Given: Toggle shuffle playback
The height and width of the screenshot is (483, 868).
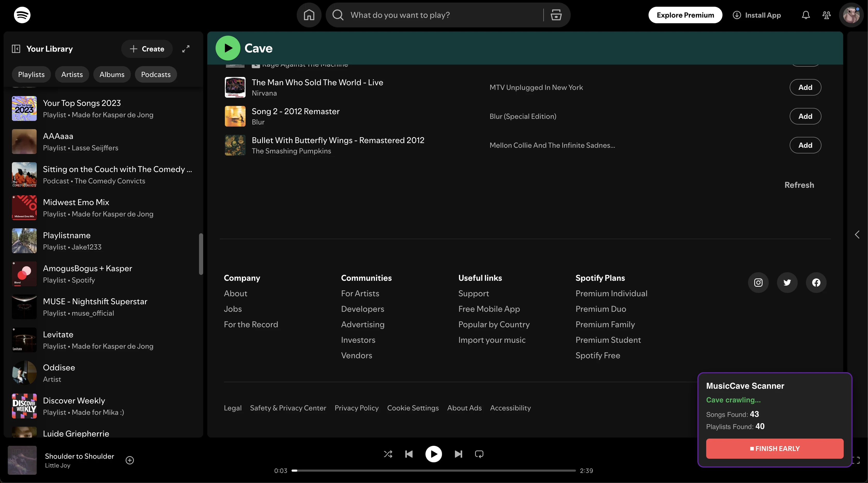Looking at the screenshot, I should [388, 454].
